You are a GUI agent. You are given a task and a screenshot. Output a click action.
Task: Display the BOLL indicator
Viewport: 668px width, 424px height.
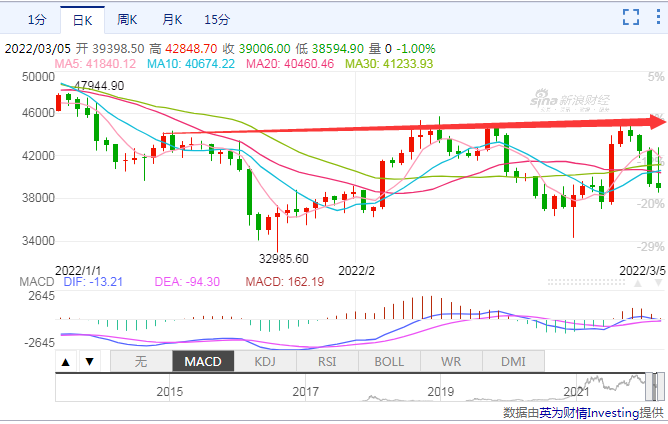[388, 361]
